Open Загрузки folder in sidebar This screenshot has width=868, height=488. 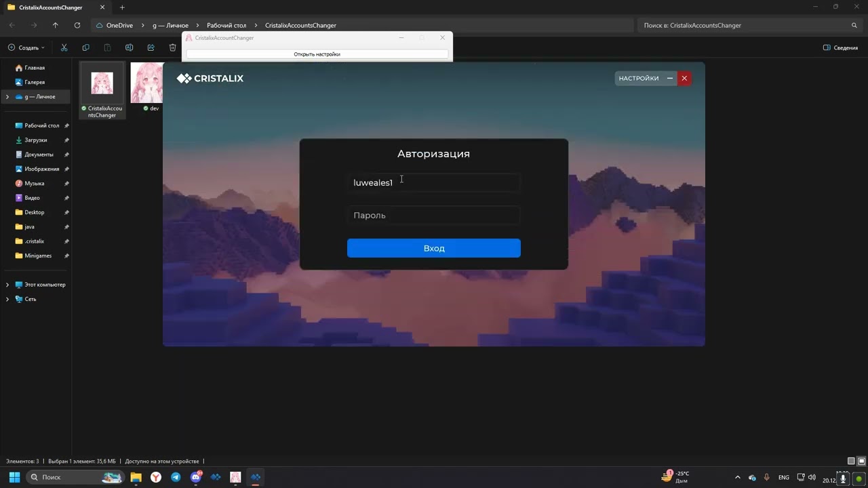[x=36, y=140]
